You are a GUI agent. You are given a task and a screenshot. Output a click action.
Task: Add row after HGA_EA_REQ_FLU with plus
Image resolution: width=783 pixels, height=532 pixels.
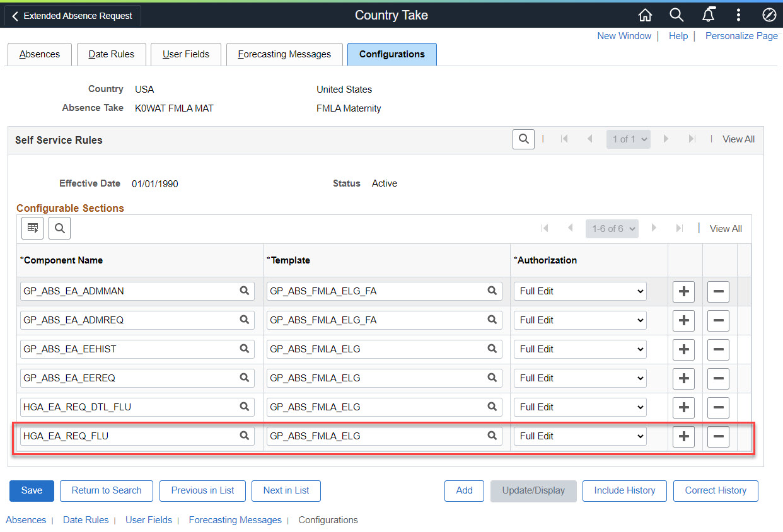click(x=683, y=436)
